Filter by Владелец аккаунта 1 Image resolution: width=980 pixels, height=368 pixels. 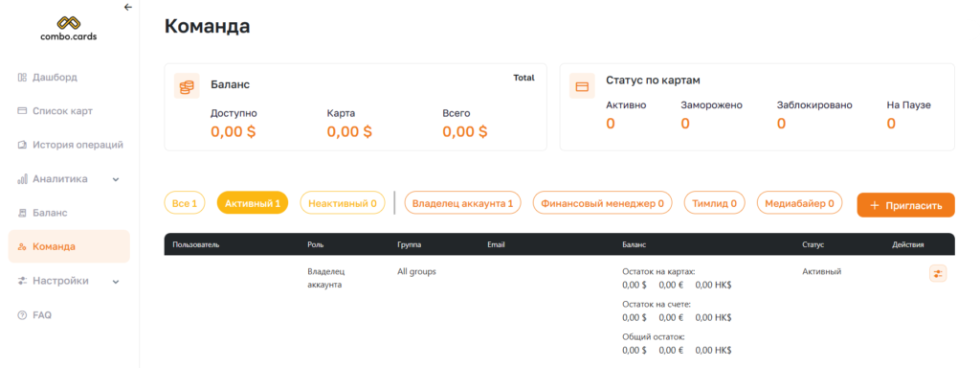(x=462, y=203)
